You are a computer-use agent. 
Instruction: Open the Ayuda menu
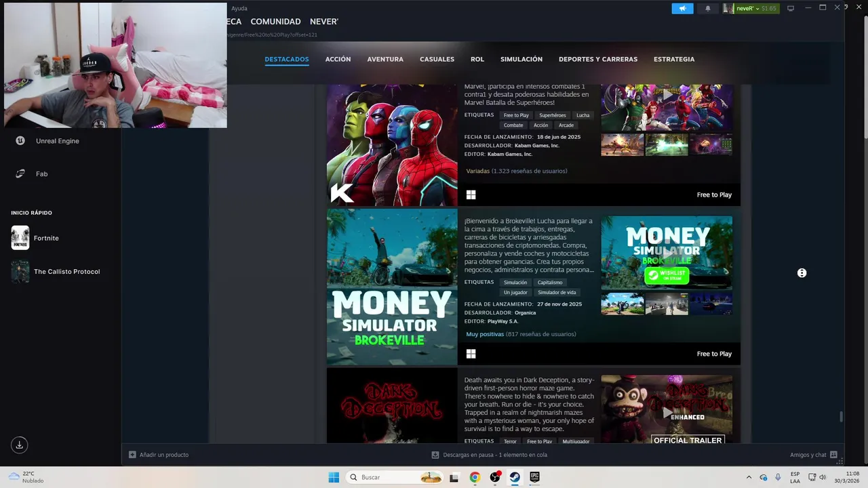tap(239, 8)
